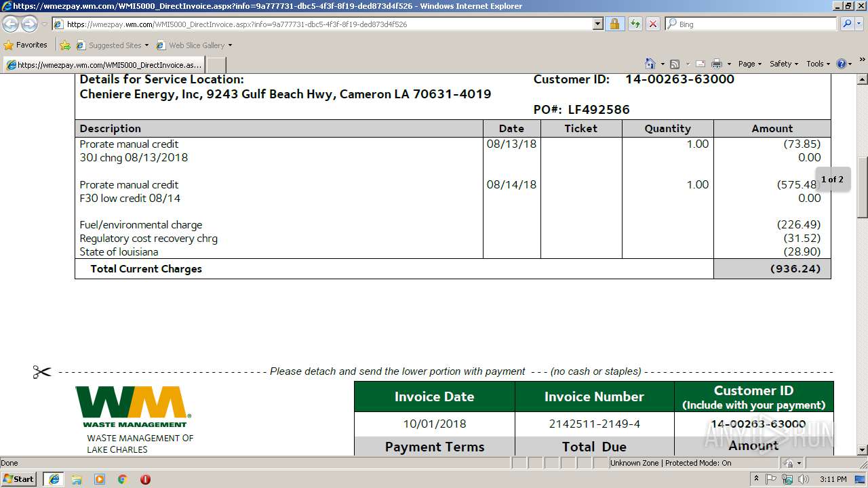Click the Forward navigation arrow
This screenshot has width=868, height=488.
(29, 24)
